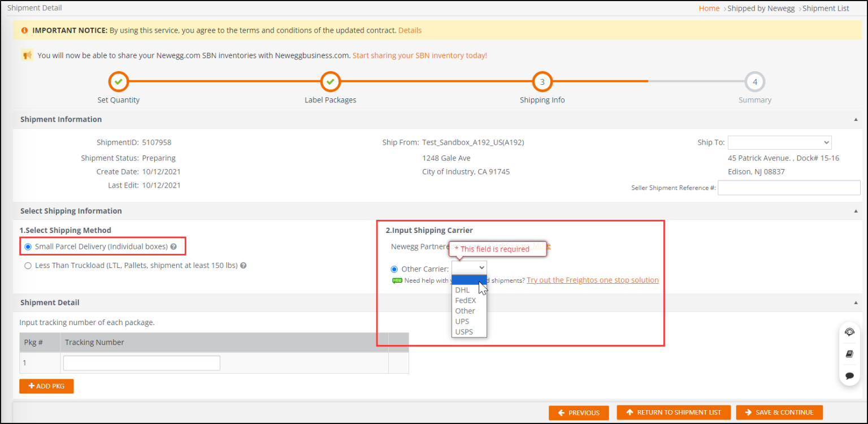The height and width of the screenshot is (424, 868).
Task: Click the question mark next to Less Than Truckload
Action: coord(243,265)
